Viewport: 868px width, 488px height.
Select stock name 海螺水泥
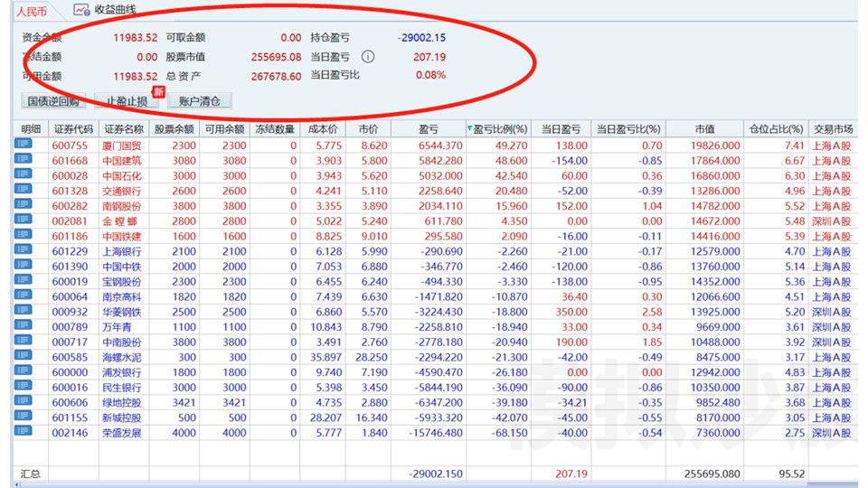pos(122,358)
